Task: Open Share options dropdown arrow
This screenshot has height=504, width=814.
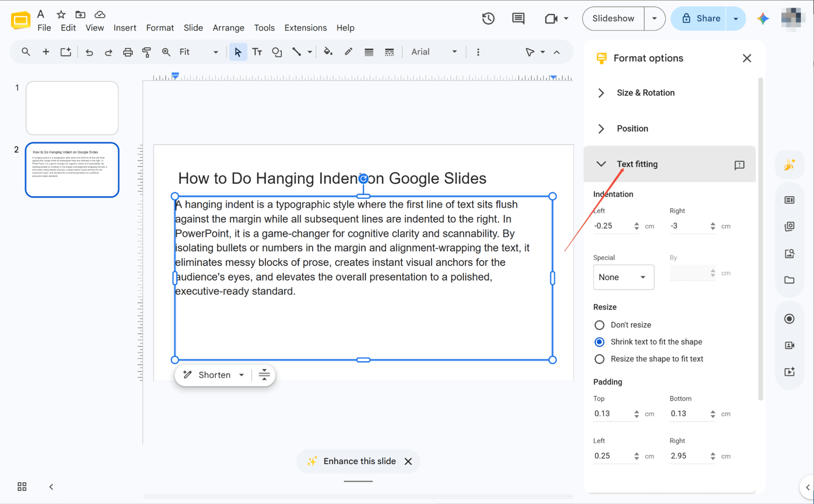Action: (x=736, y=19)
